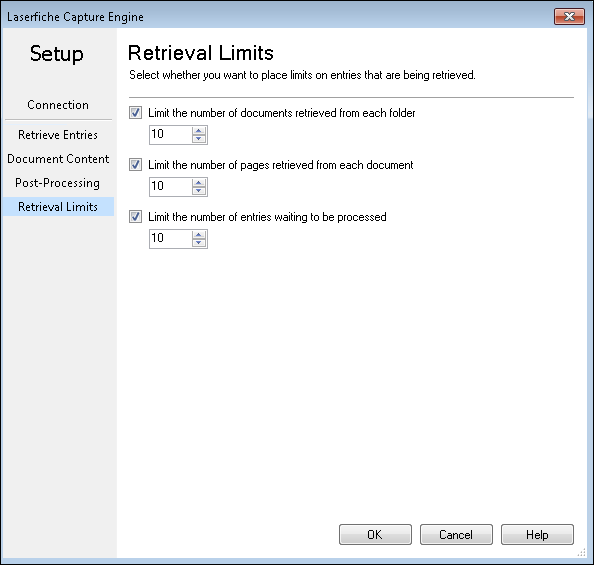The width and height of the screenshot is (594, 565).
Task: Open Help for this dialog
Action: (537, 534)
